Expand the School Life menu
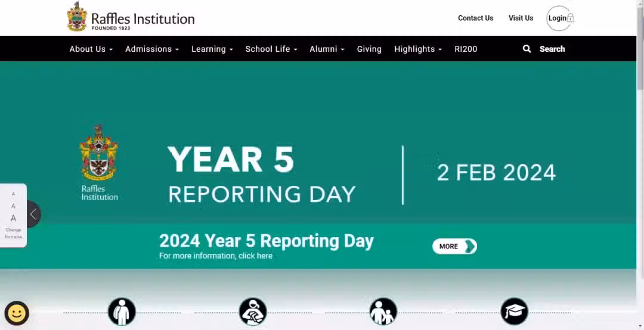 click(x=271, y=49)
